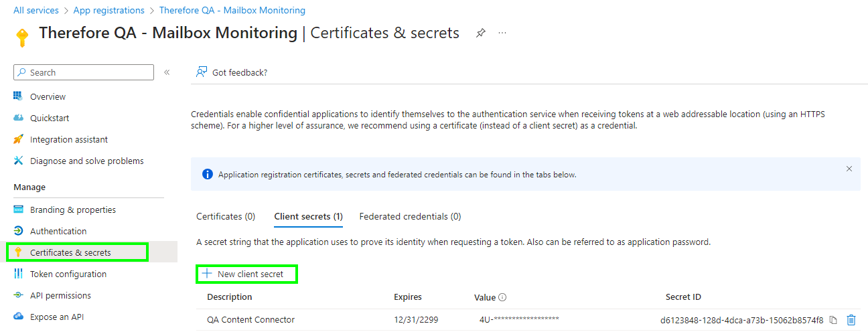The image size is (868, 332).
Task: Switch to Federated credentials (0) tab
Action: [x=410, y=216]
